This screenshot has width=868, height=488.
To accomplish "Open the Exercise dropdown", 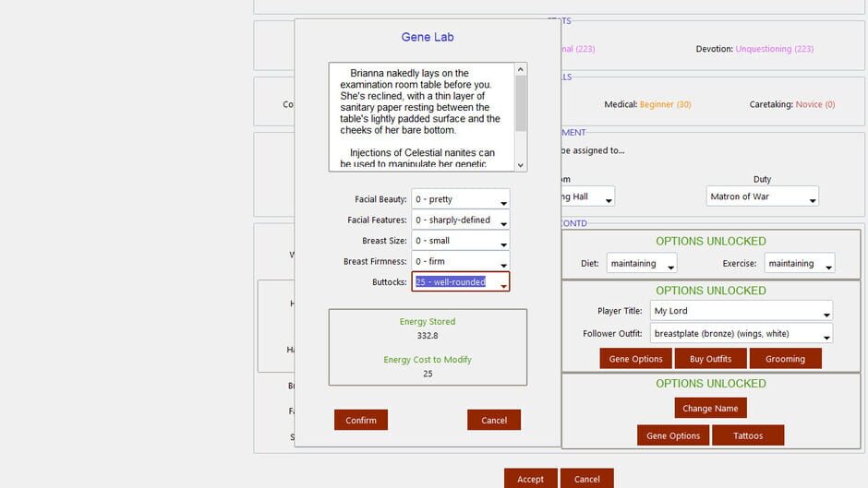I will (800, 263).
